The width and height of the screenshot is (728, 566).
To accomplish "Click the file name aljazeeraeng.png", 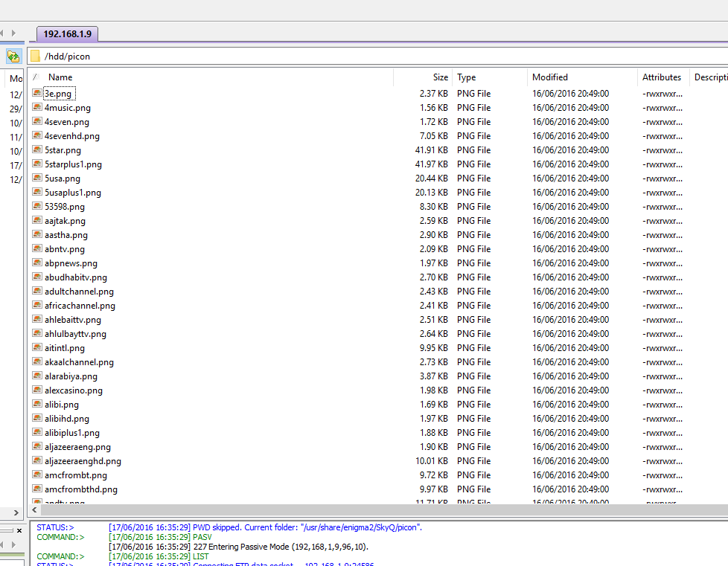I will [77, 447].
